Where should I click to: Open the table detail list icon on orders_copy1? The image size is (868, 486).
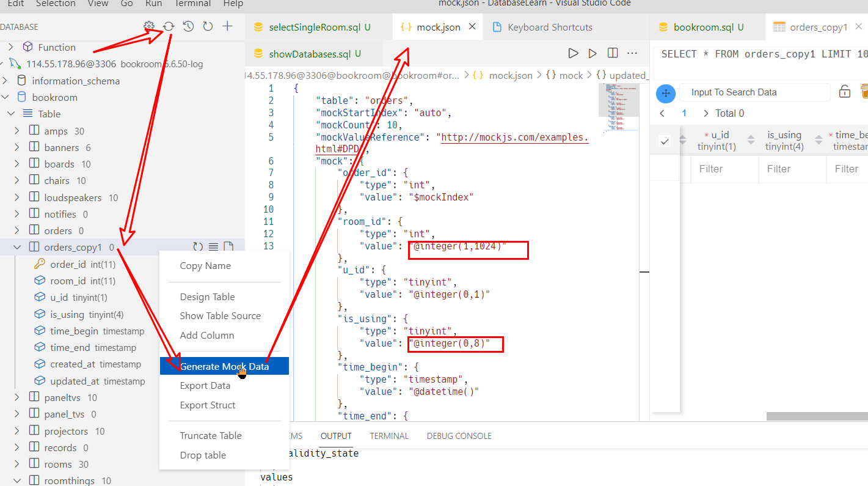click(213, 246)
